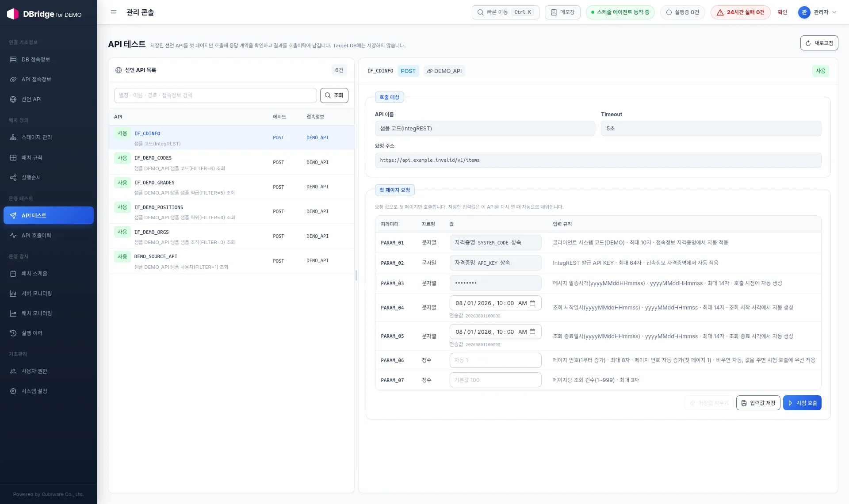The height and width of the screenshot is (504, 849).
Task: Select the IF_DEMO_POSITIONS API row
Action: pos(231,212)
